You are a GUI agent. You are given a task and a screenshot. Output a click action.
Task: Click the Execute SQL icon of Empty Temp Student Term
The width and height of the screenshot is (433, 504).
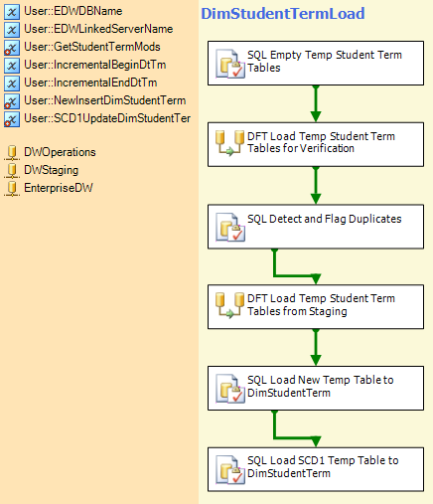click(x=230, y=64)
